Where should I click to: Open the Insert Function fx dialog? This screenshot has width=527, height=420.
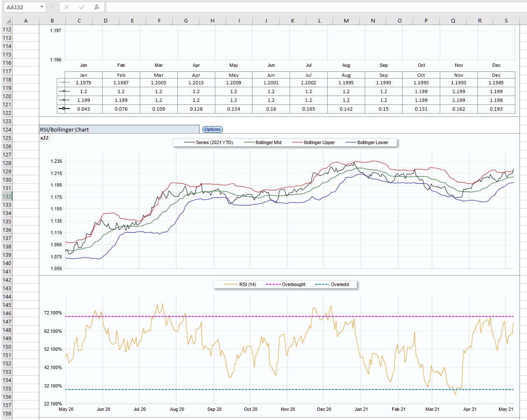tap(96, 7)
